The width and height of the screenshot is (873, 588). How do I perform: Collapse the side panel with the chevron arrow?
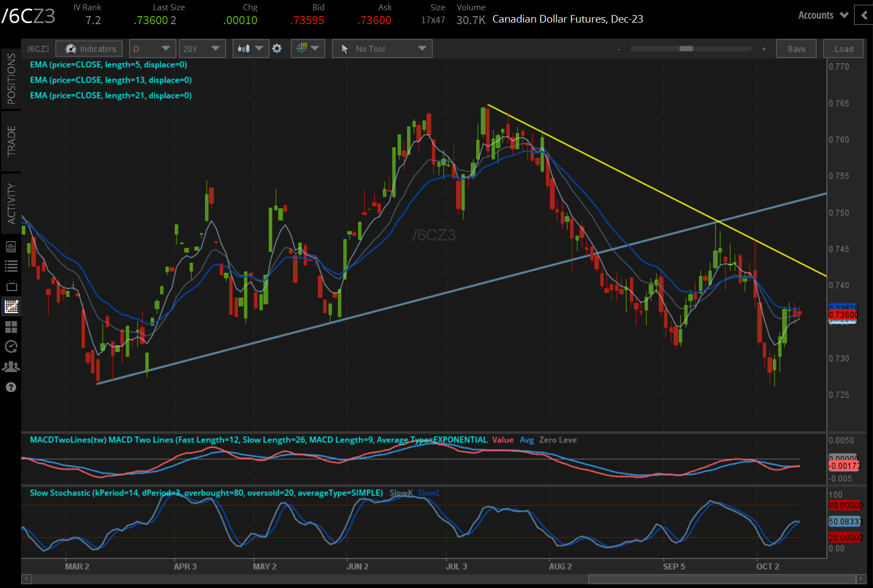click(864, 15)
